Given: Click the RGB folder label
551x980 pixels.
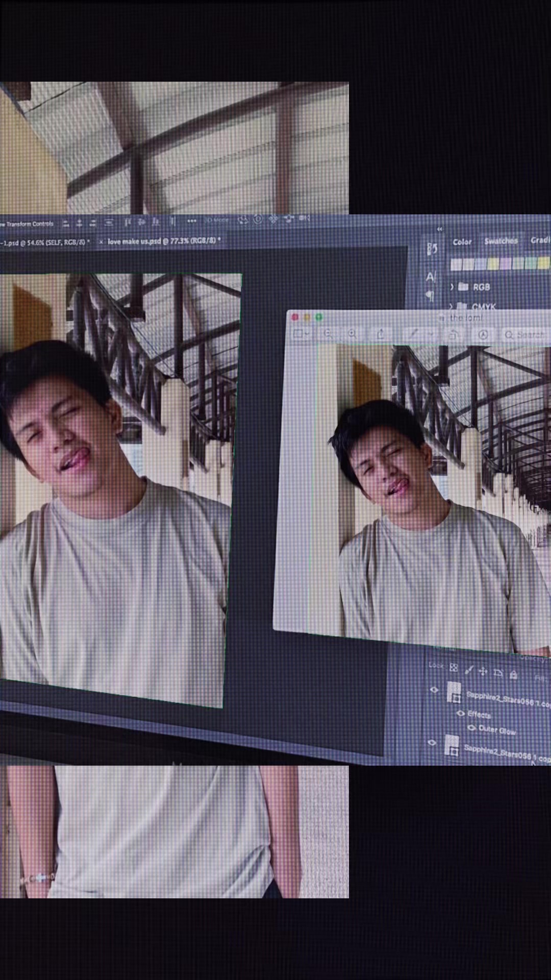Looking at the screenshot, I should pos(482,287).
